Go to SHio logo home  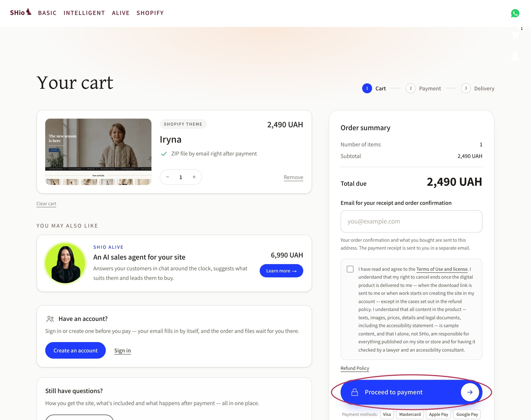[x=21, y=12]
